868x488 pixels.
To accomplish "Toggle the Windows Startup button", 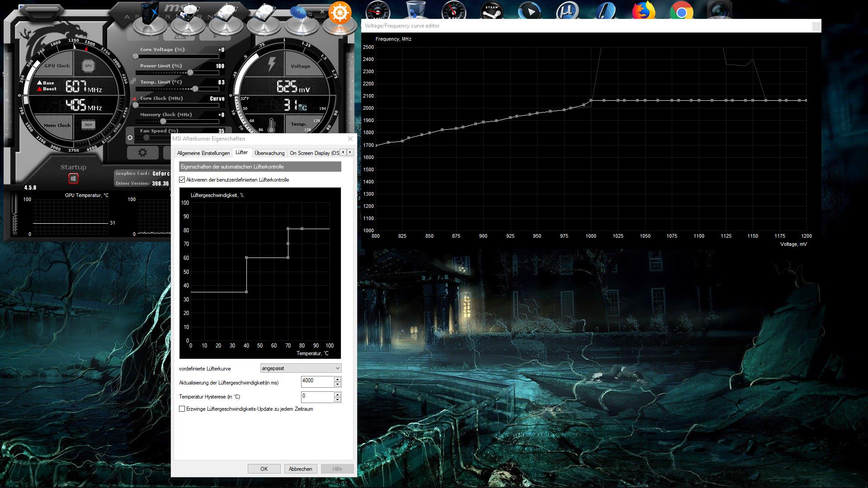I will pyautogui.click(x=73, y=178).
